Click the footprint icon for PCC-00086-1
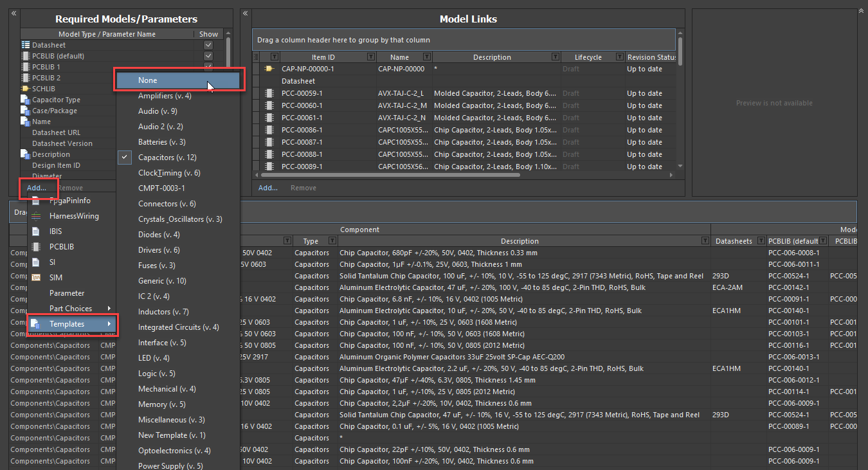The image size is (868, 470). [x=269, y=130]
